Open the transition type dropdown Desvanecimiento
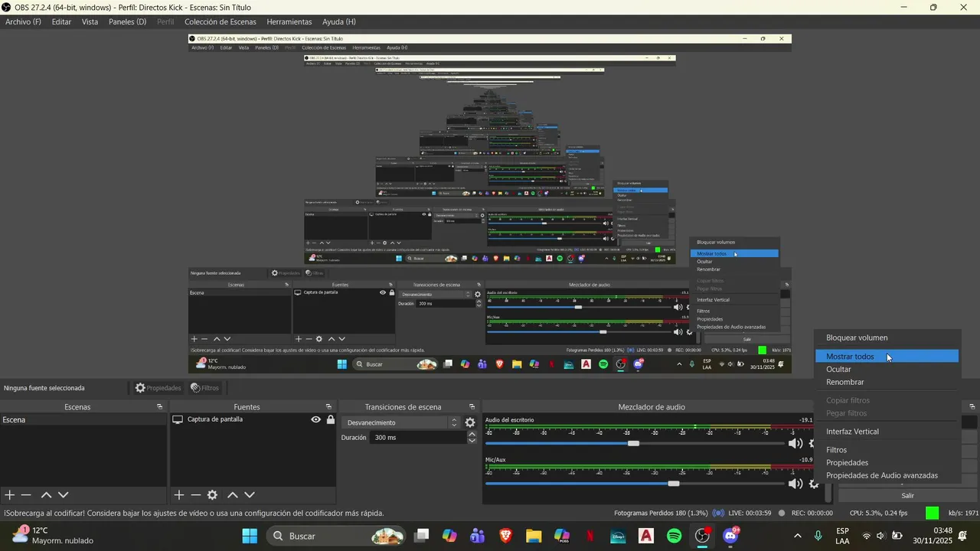This screenshot has width=980, height=551. pos(401,422)
